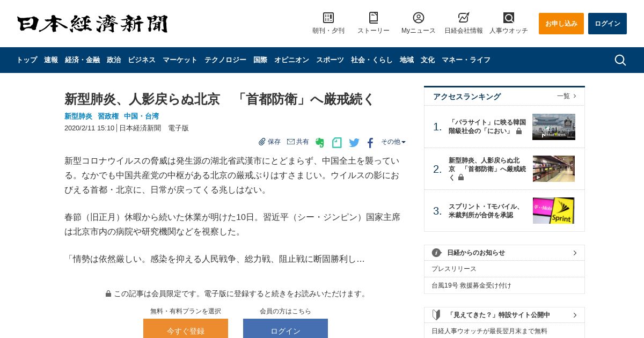Open the スポーツ menu item

[330, 60]
